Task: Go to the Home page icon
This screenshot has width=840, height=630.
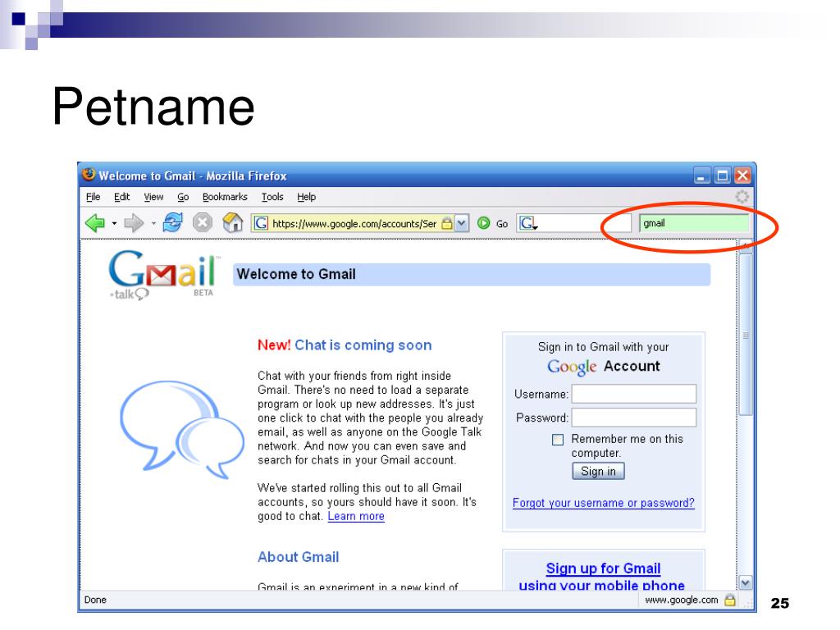Action: pos(232,222)
